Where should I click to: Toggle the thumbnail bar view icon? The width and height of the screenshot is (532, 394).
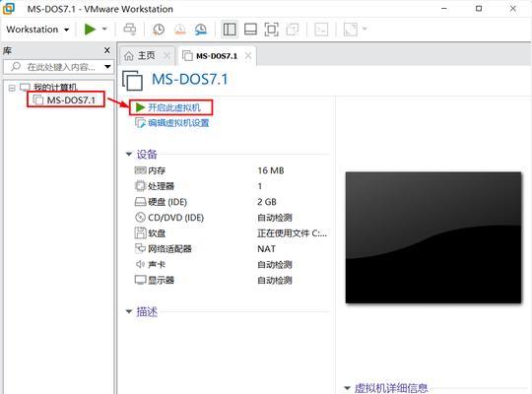250,30
